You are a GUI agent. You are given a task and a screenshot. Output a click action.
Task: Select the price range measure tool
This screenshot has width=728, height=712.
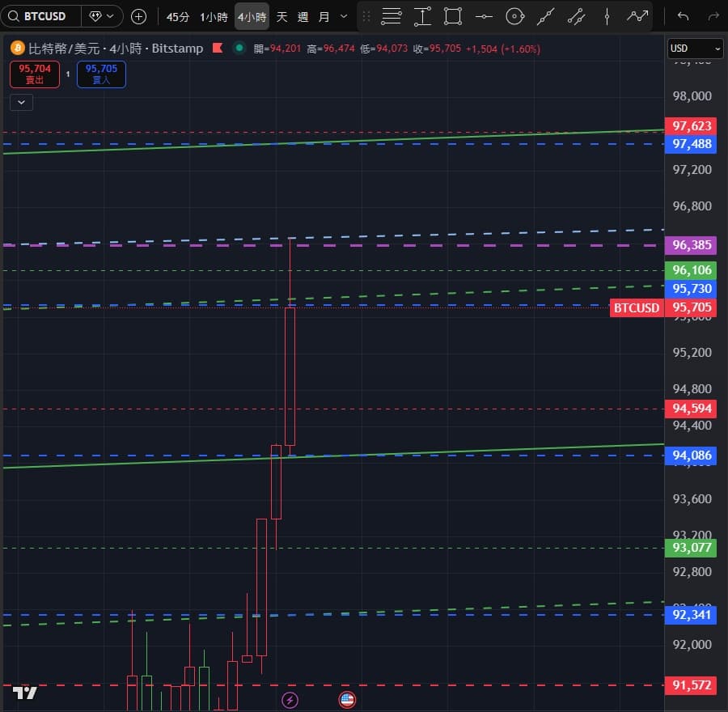click(422, 17)
